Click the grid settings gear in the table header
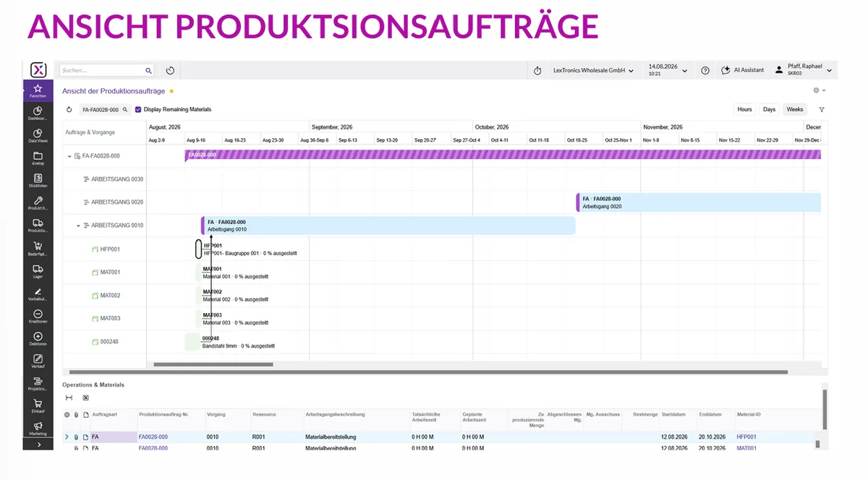The width and height of the screenshot is (868, 480). tap(67, 415)
